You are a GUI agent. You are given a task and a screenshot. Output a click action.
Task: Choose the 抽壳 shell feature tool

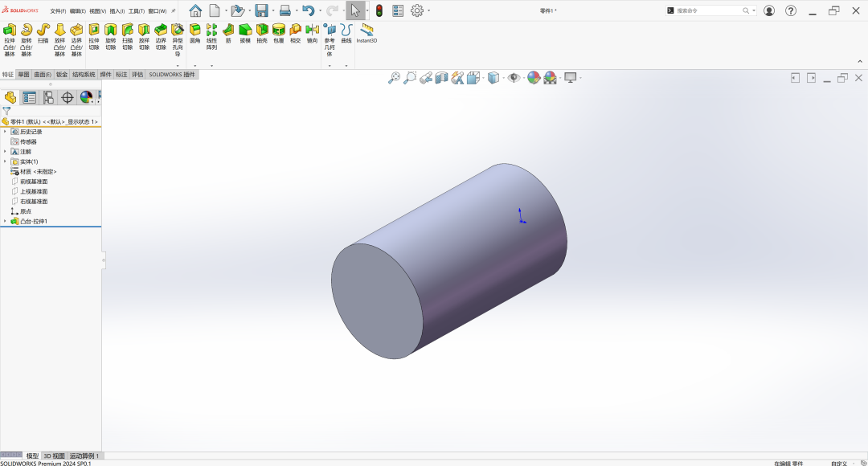coord(262,31)
